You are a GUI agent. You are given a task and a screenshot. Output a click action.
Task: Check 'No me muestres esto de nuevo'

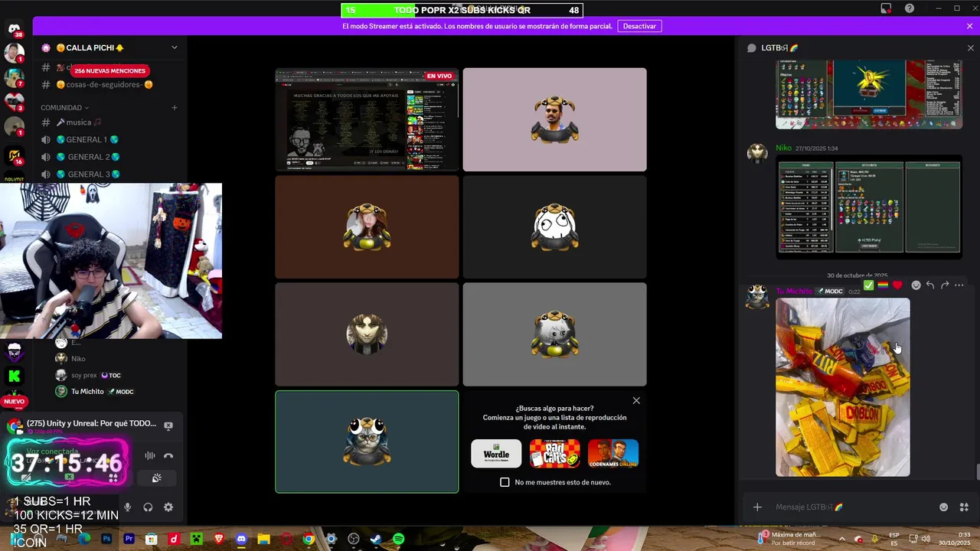click(505, 482)
